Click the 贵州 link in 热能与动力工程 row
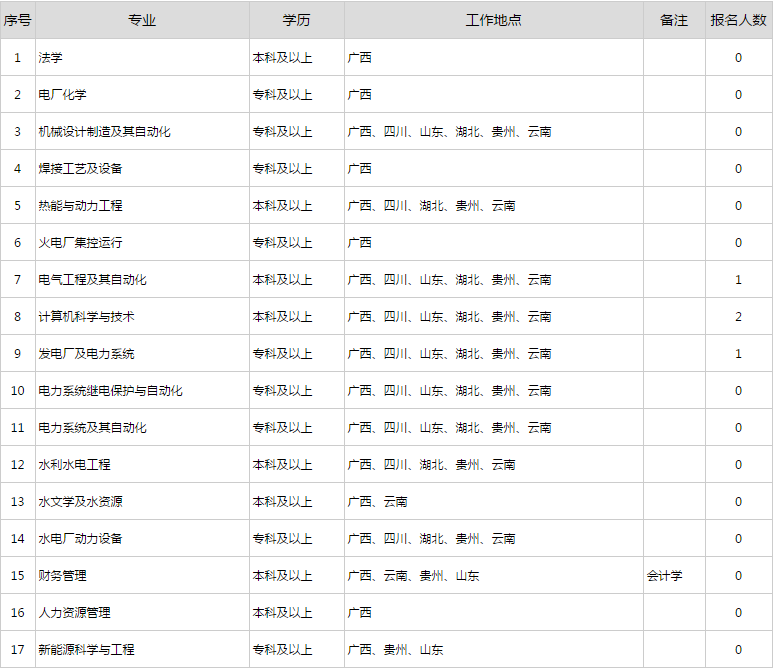Viewport: 773px width, 670px height. click(467, 206)
